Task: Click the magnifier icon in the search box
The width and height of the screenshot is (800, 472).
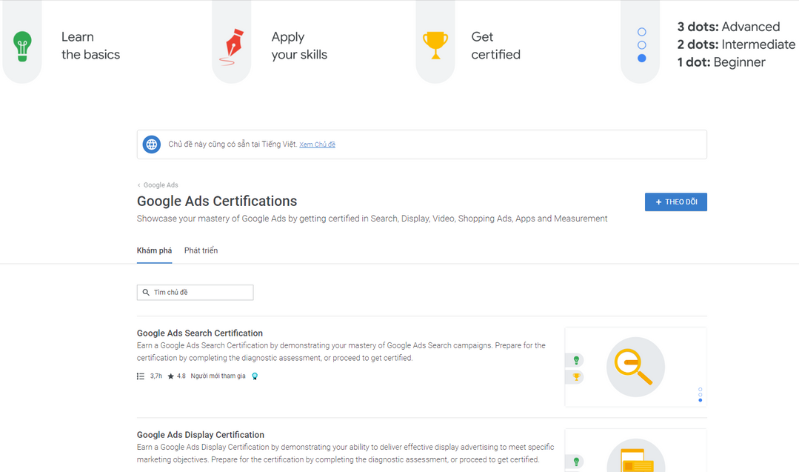Action: click(146, 292)
